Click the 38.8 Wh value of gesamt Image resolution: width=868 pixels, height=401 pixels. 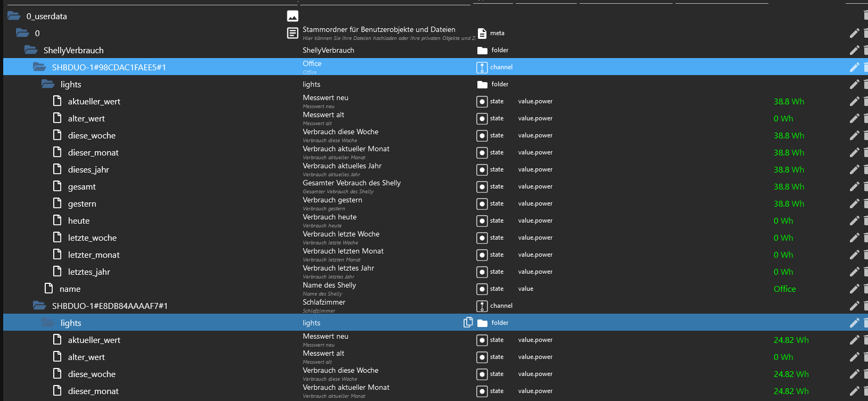789,186
